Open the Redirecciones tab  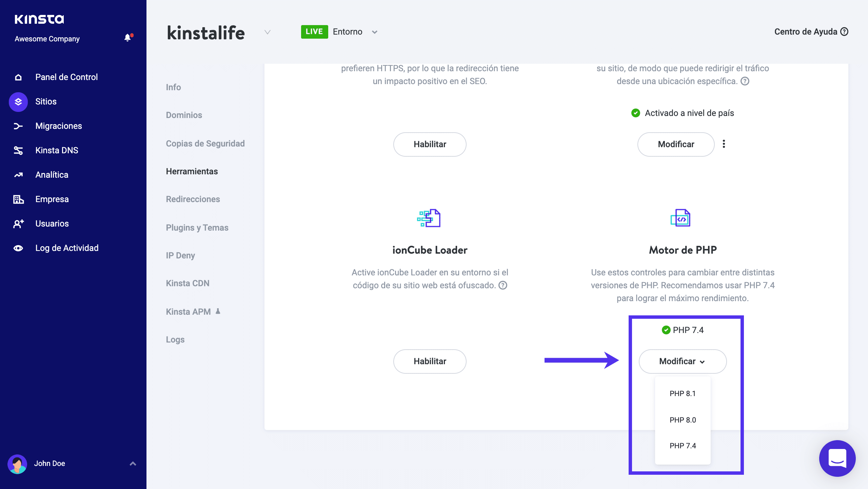click(193, 199)
